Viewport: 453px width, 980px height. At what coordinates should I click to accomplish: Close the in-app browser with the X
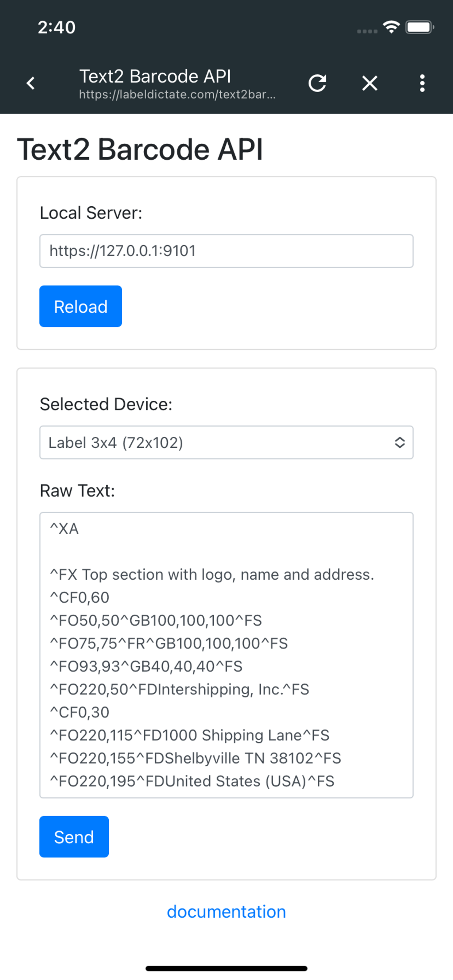(x=369, y=83)
